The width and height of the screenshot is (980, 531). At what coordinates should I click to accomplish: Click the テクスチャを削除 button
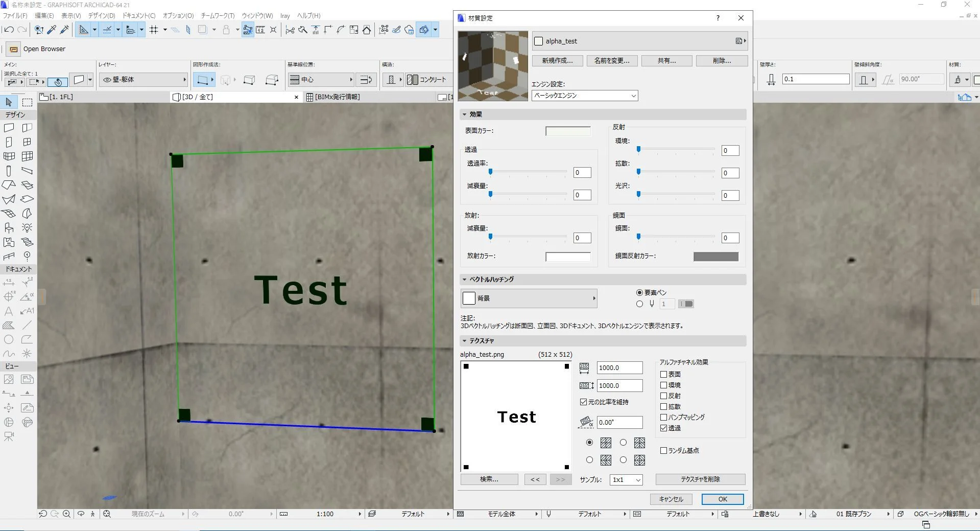coord(700,479)
